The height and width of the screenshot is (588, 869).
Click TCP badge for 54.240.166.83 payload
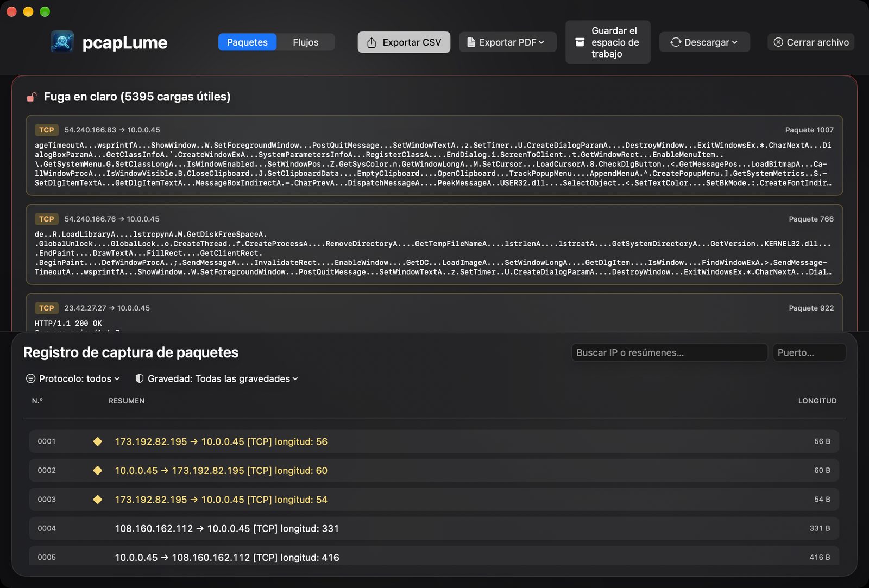point(47,130)
